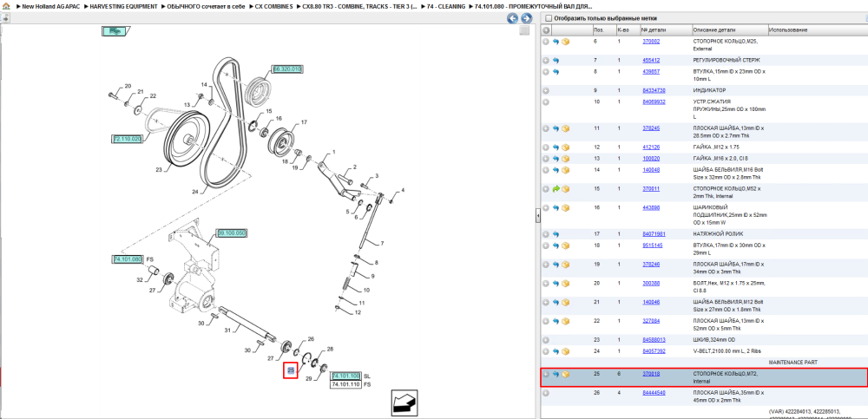Sort by '№ детали' column header
Screen dimensions: 868x419
click(654, 29)
